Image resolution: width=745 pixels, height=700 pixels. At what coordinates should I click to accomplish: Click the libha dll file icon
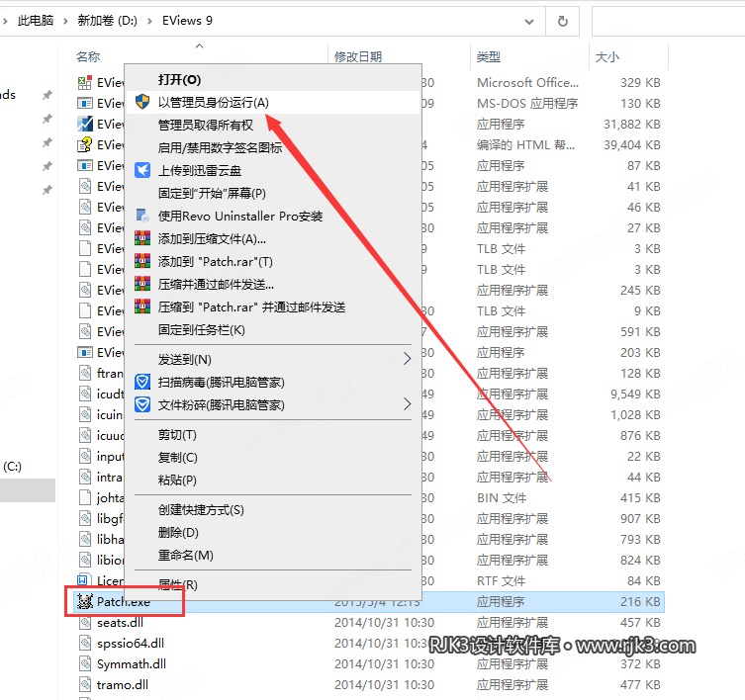coord(85,540)
